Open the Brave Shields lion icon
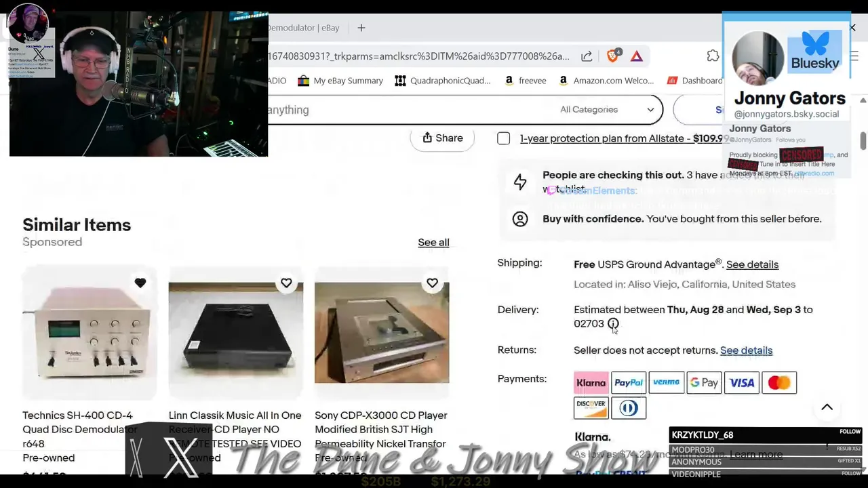Image resolution: width=868 pixels, height=488 pixels. [613, 56]
